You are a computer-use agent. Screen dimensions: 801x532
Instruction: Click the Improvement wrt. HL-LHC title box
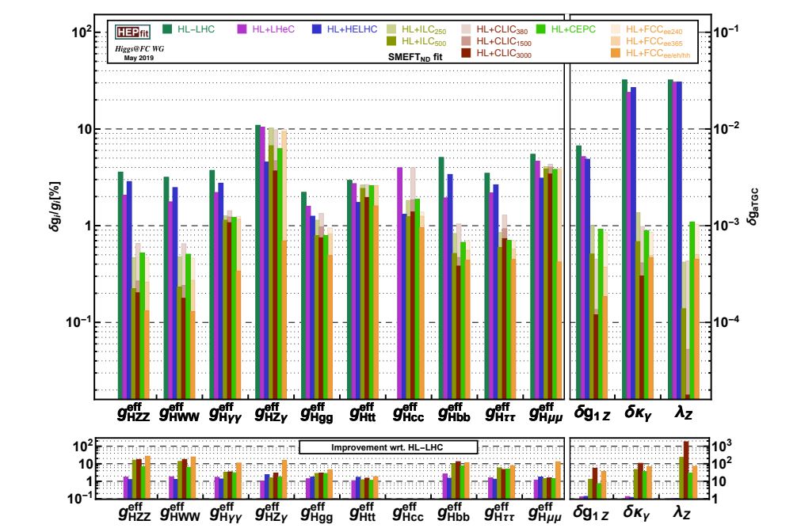387,447
